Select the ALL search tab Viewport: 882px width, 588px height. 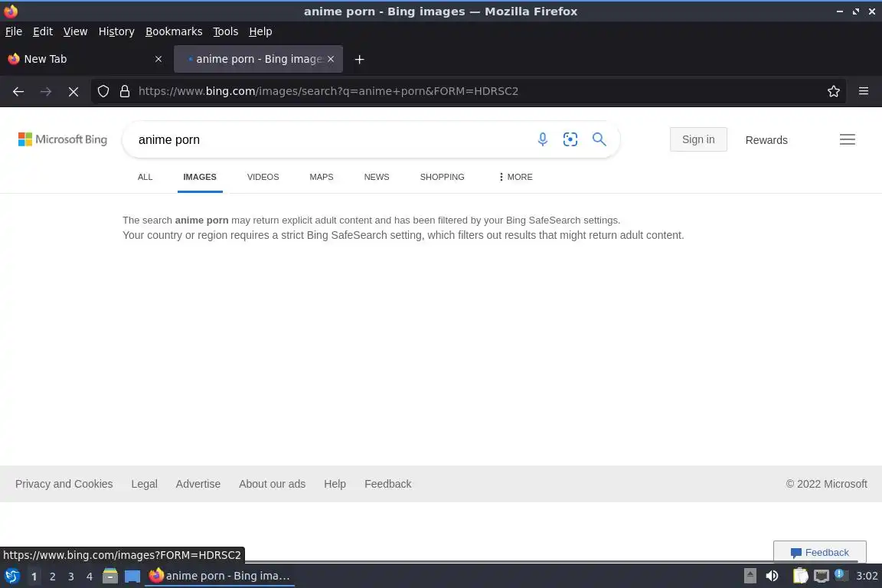[x=145, y=177]
